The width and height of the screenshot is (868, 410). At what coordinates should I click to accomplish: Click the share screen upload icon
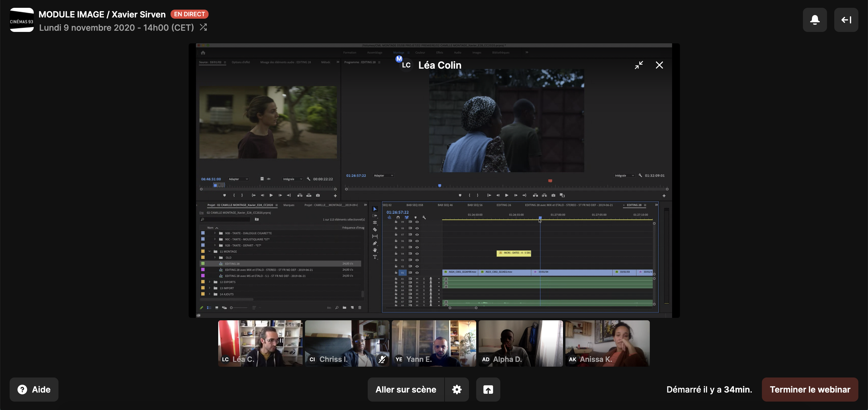(x=488, y=390)
